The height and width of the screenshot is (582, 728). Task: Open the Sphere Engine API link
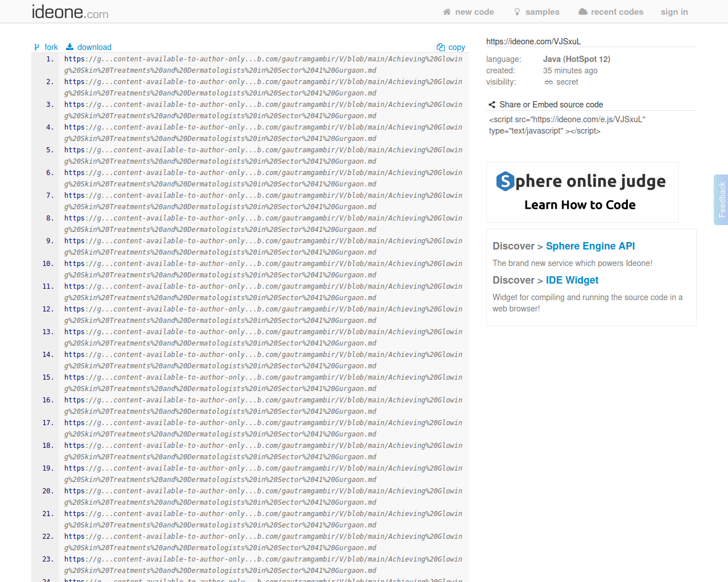[x=590, y=246]
